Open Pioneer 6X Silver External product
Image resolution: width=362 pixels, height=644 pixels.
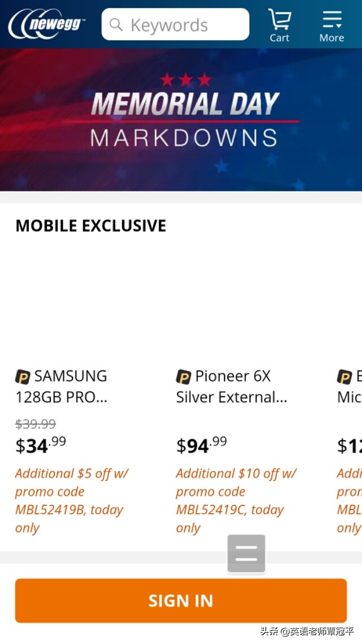tap(231, 386)
